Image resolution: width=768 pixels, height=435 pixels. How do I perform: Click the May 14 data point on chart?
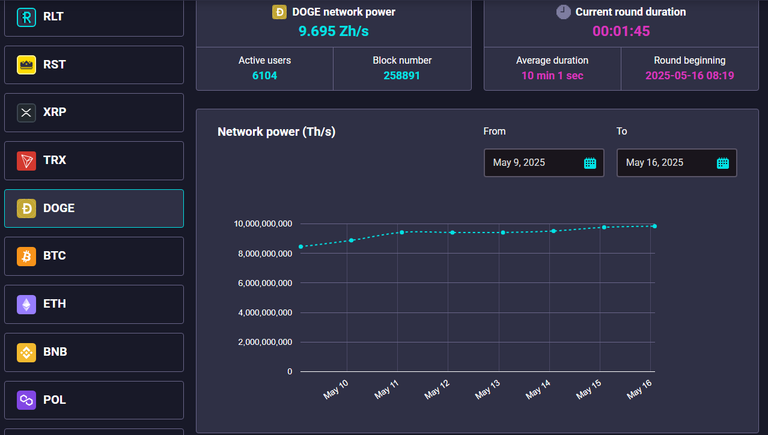(553, 231)
